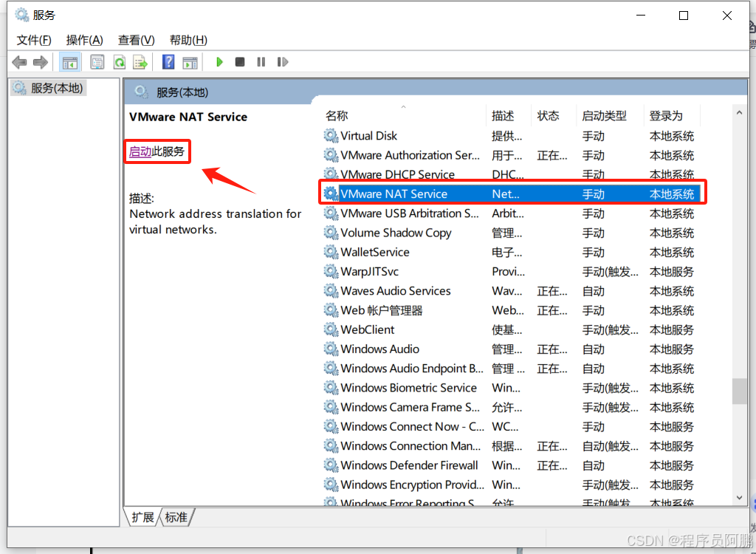Image resolution: width=756 pixels, height=554 pixels.
Task: Click the Forward arrow toolbar icon
Action: pyautogui.click(x=40, y=62)
